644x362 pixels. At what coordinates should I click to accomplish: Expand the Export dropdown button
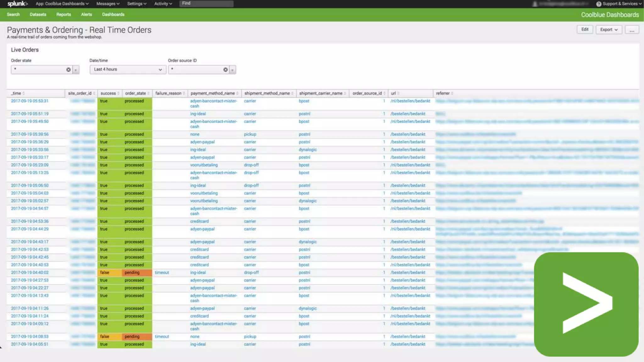(x=609, y=30)
